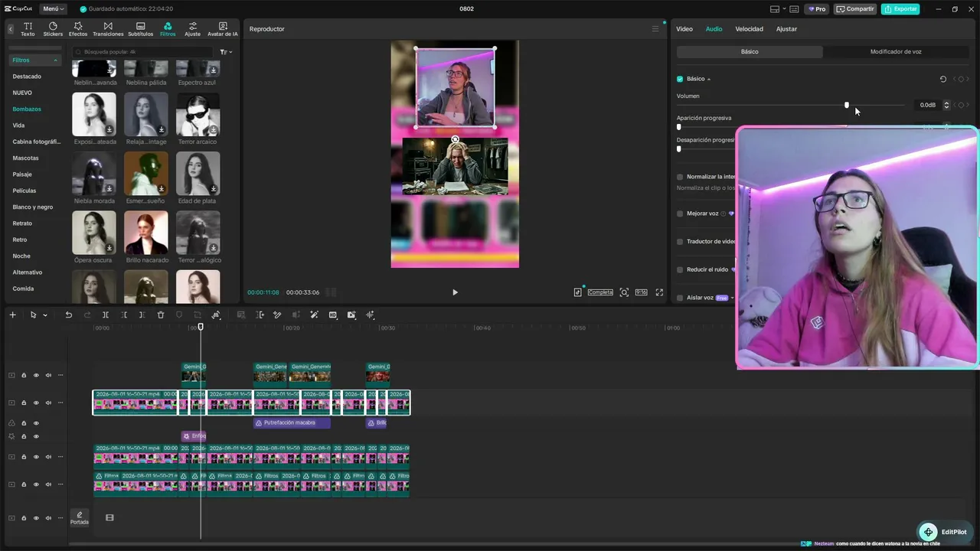Click the zoom-to-fit preview icon
The height and width of the screenshot is (551, 980).
tap(624, 292)
